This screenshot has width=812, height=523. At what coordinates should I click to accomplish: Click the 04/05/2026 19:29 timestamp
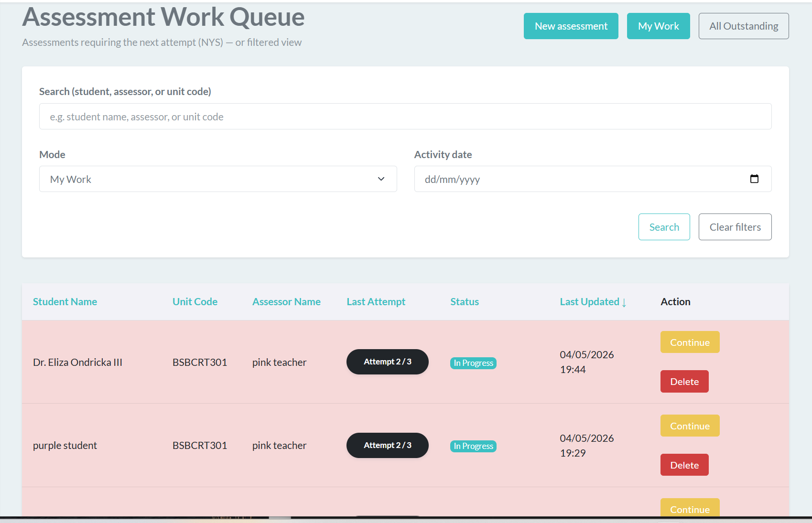[587, 446]
